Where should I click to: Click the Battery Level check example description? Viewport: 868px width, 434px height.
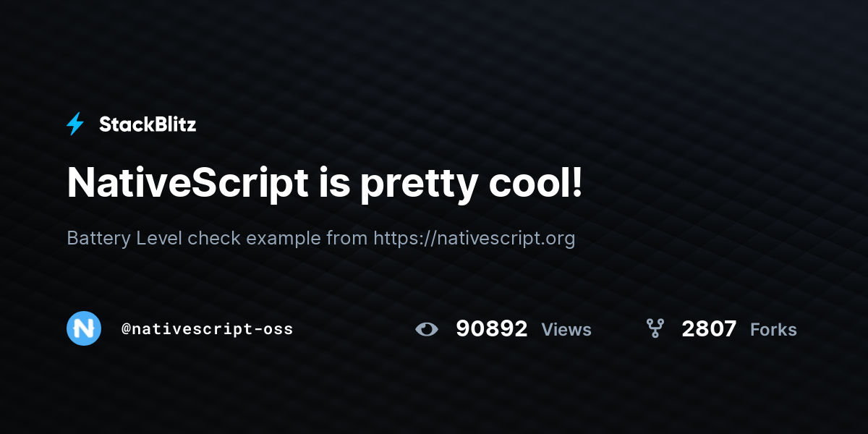320,238
